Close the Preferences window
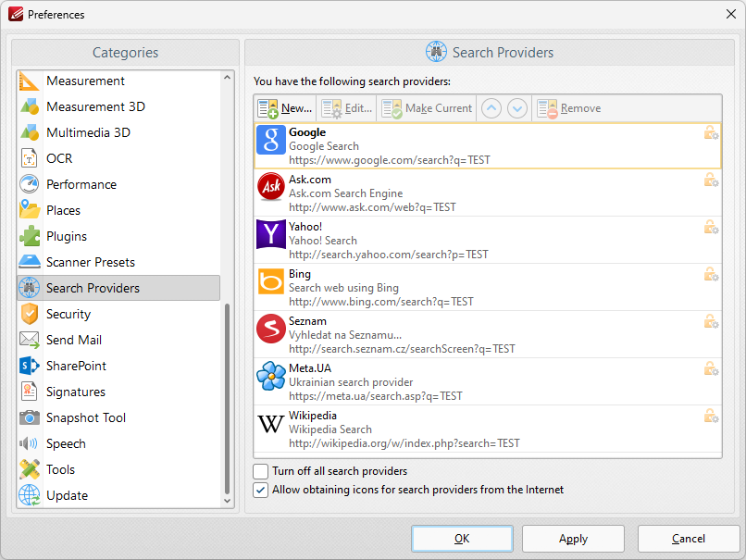This screenshot has height=560, width=746. click(731, 14)
